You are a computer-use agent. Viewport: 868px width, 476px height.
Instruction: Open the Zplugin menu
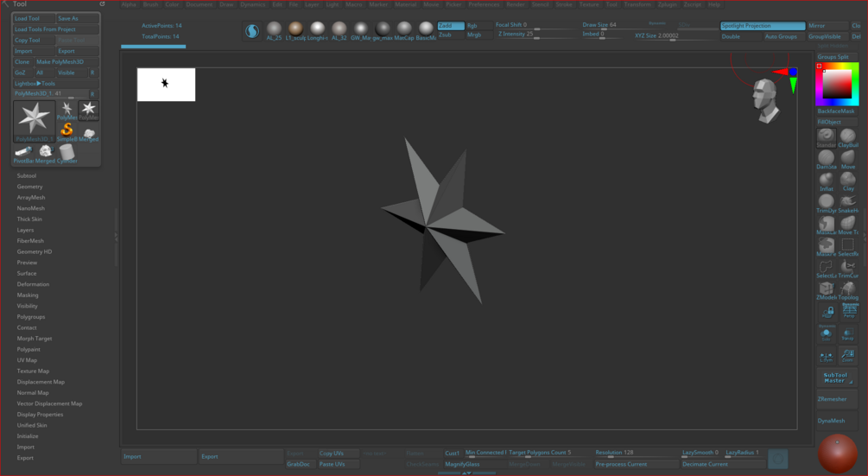tap(667, 4)
